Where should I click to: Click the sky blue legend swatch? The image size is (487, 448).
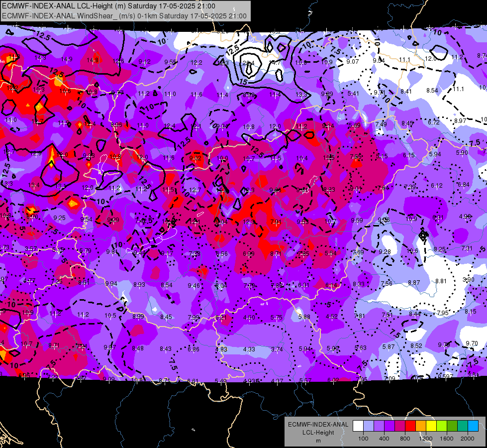(x=473, y=426)
